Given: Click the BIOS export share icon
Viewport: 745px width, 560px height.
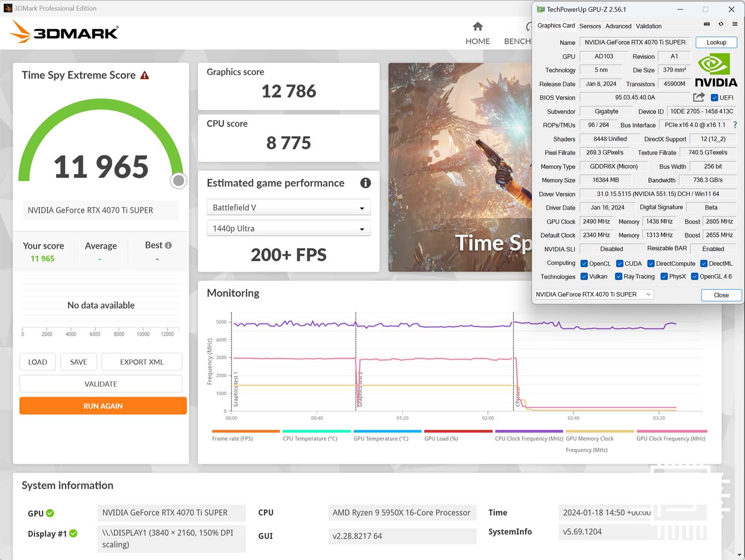Looking at the screenshot, I should pyautogui.click(x=699, y=97).
